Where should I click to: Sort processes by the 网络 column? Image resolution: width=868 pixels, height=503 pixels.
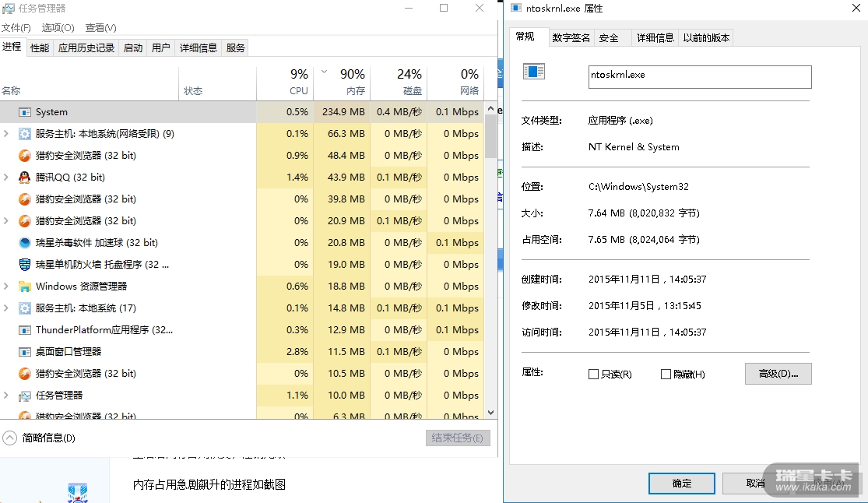456,83
